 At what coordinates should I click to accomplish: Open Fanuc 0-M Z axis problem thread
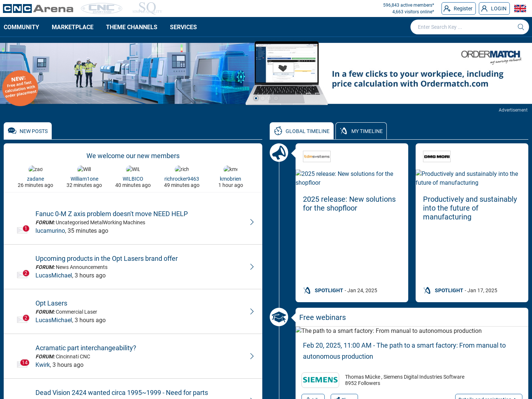pyautogui.click(x=112, y=214)
